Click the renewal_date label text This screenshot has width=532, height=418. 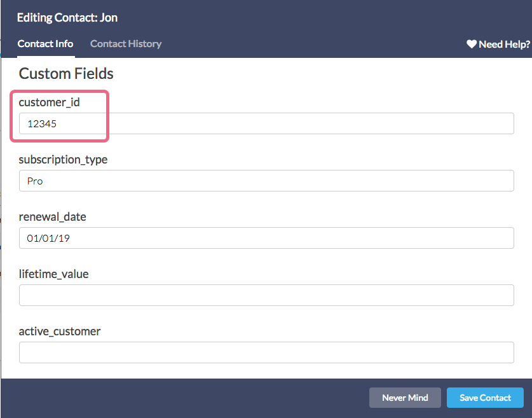[52, 216]
